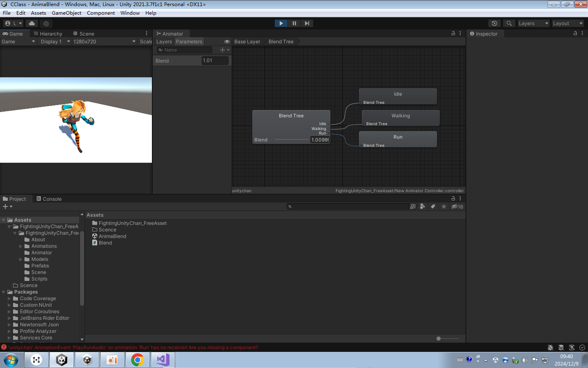Image resolution: width=588 pixels, height=368 pixels.
Task: Click the Package Manager hexagon icon
Action: tap(46, 24)
